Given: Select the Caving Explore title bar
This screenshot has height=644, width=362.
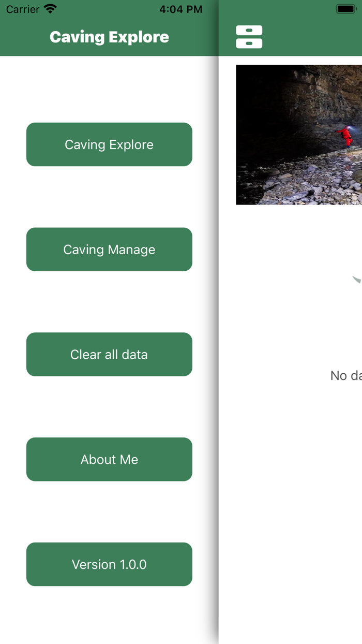Looking at the screenshot, I should click(x=109, y=37).
